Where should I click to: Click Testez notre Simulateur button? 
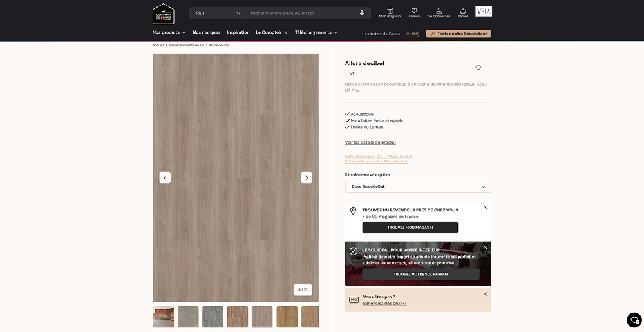tap(459, 34)
